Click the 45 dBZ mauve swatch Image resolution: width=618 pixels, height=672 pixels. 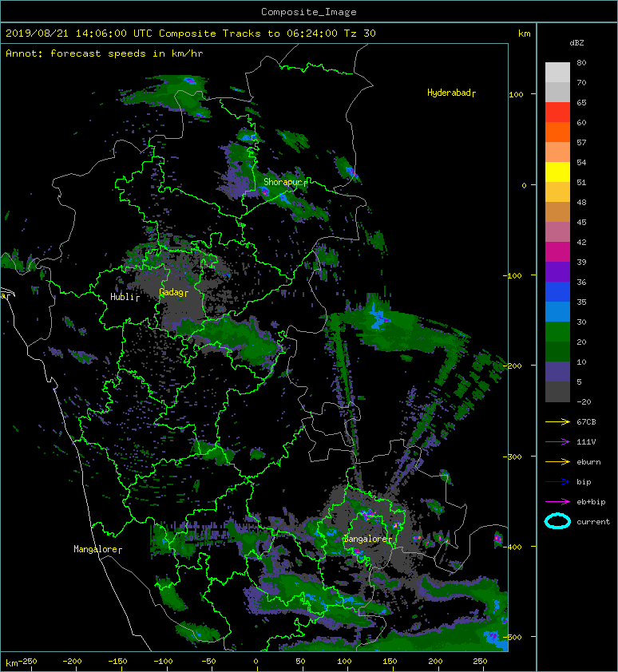pyautogui.click(x=557, y=232)
